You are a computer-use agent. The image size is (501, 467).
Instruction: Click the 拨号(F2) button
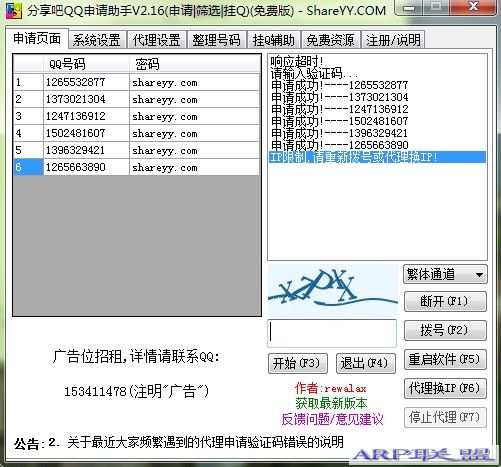pos(445,330)
